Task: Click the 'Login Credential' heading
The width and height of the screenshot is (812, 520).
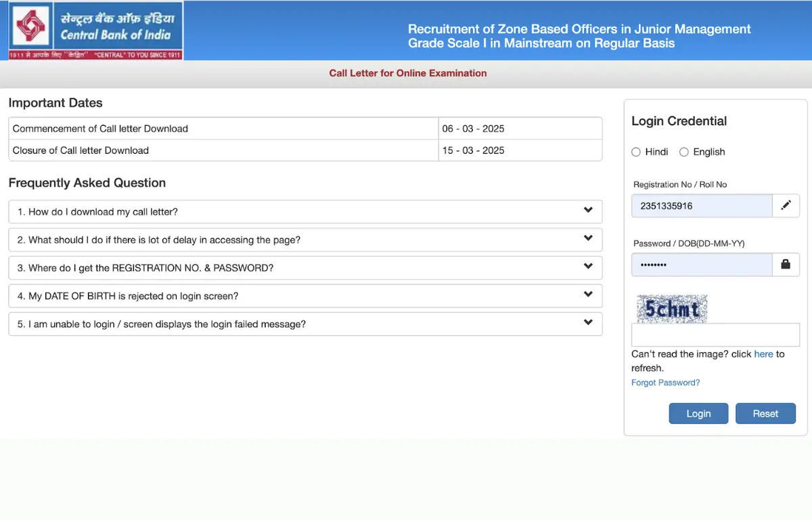Action: 679,121
